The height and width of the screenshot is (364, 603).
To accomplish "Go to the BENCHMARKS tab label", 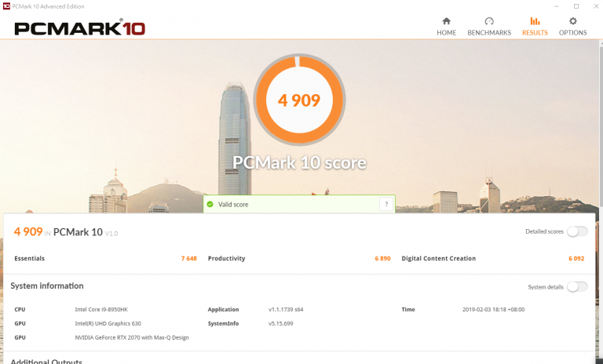I will coord(489,33).
